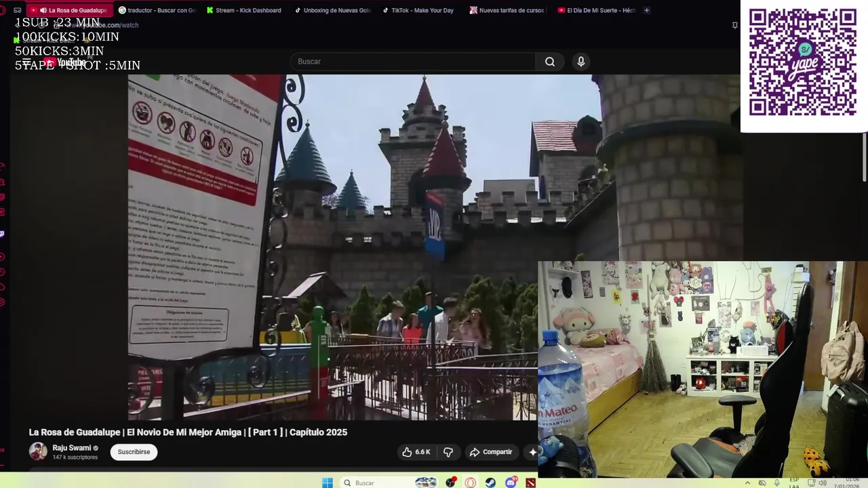
Task: Open OBS taskbar icon with red dot
Action: point(450,483)
